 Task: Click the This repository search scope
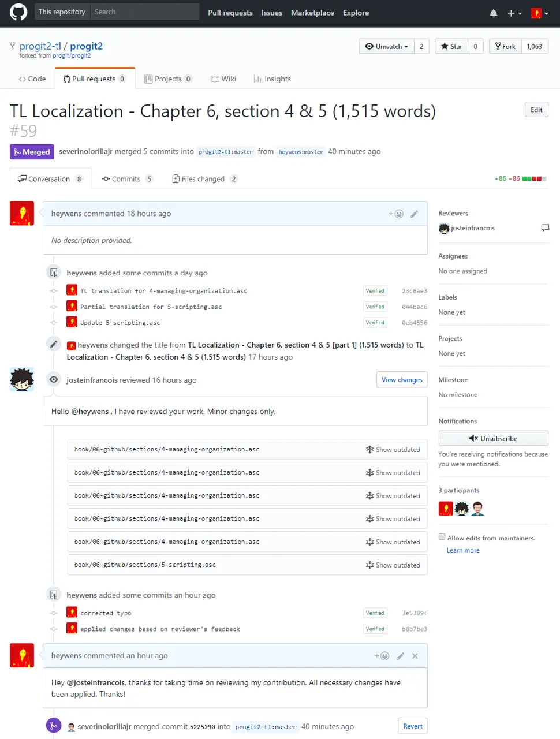point(62,12)
